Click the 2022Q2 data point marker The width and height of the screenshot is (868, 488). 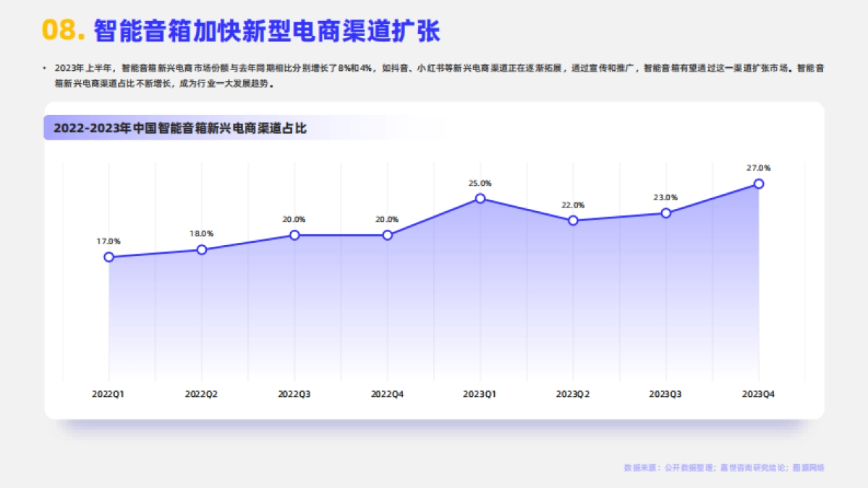(x=202, y=249)
